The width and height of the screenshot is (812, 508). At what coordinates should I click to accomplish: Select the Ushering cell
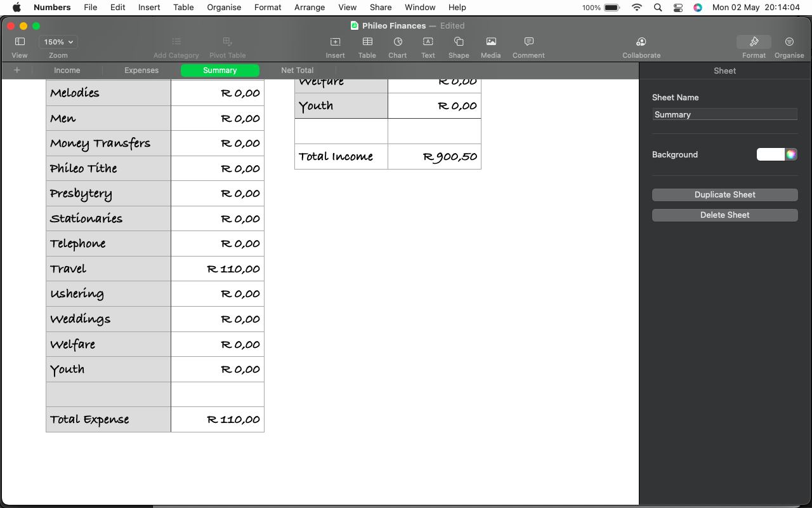108,294
